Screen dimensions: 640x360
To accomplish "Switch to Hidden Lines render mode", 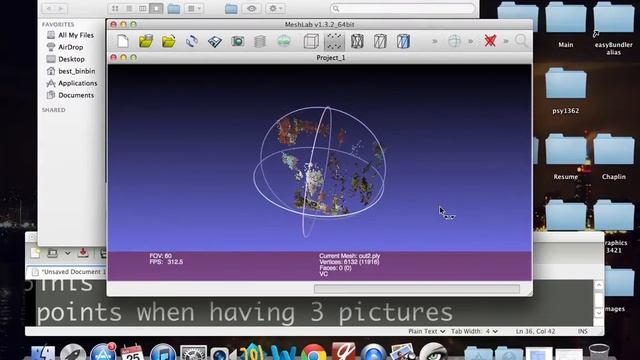I will pyautogui.click(x=380, y=41).
